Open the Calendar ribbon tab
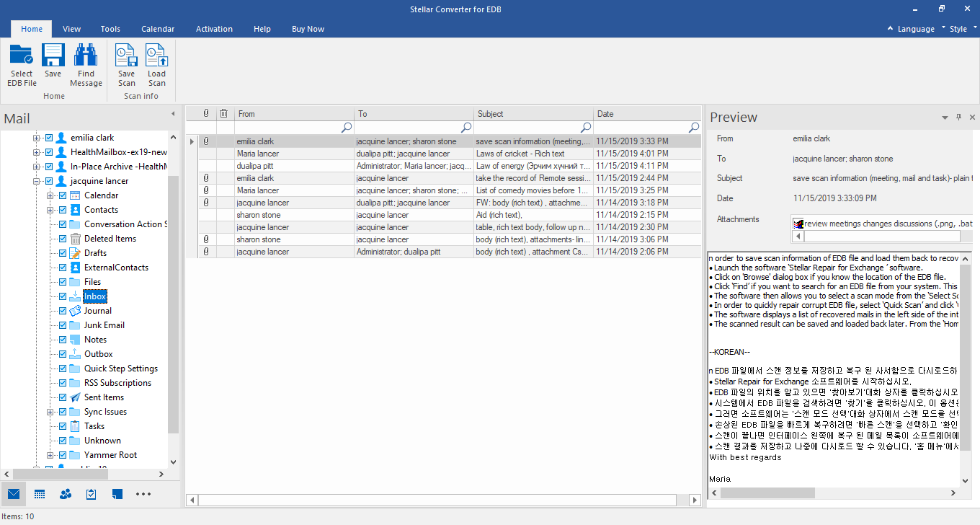 click(x=158, y=29)
